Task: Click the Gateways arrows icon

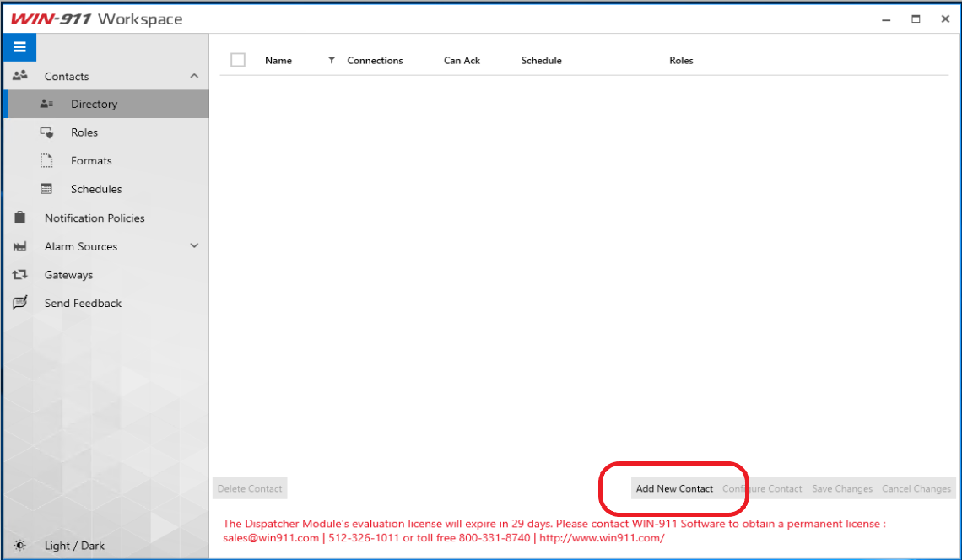Action: coord(20,275)
